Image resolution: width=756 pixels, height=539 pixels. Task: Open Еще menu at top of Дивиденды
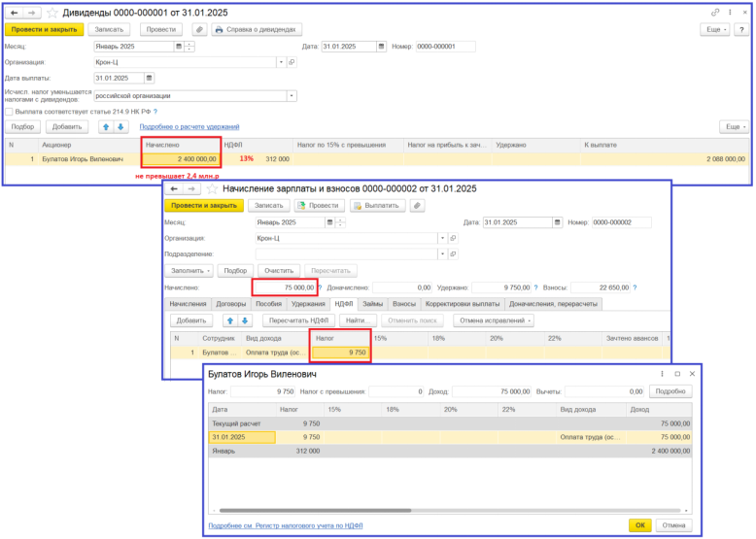715,29
